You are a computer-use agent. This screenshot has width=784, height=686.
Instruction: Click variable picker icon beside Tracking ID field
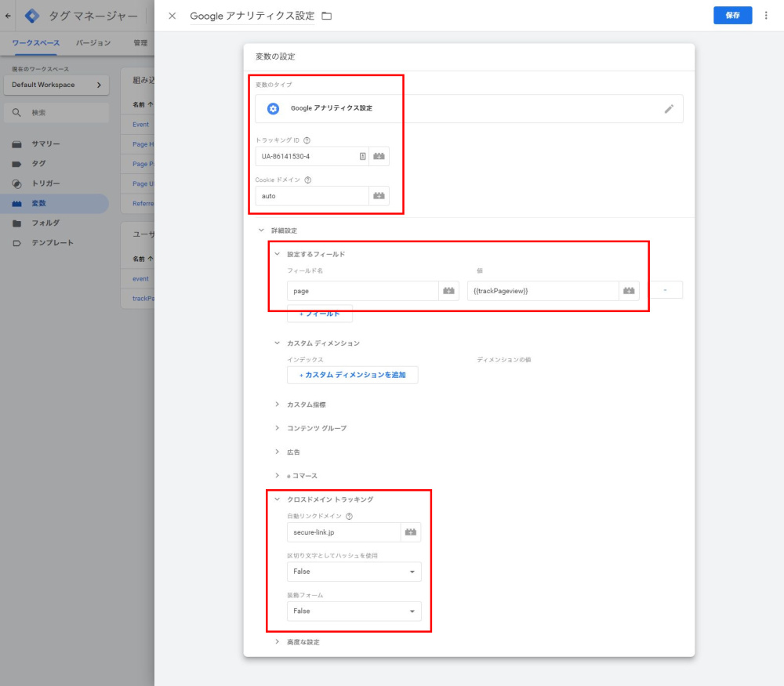pyautogui.click(x=379, y=156)
